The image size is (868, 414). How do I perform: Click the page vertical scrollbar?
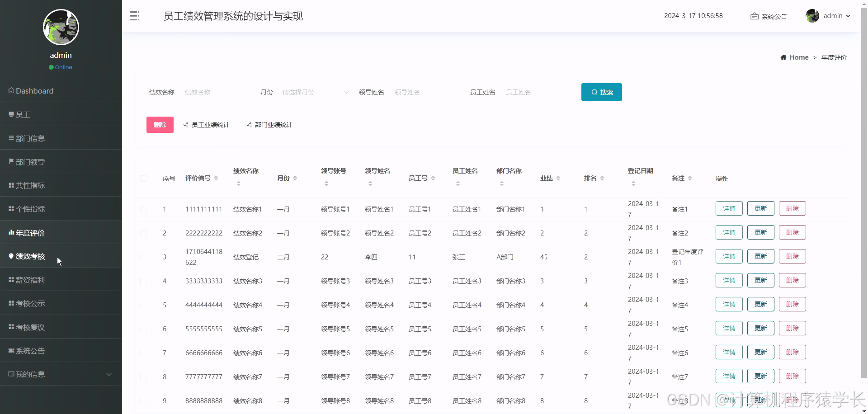point(864,193)
